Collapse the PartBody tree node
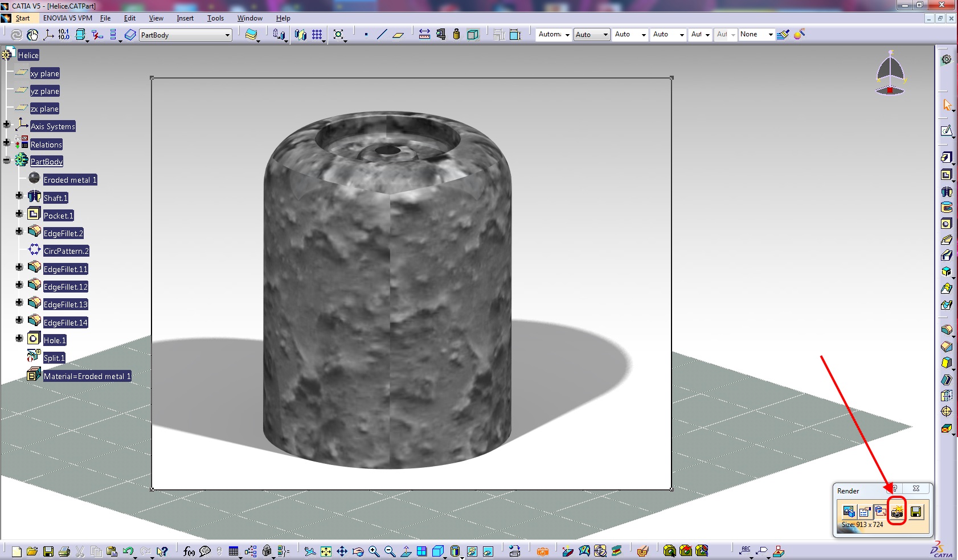This screenshot has width=958, height=560. tap(7, 160)
